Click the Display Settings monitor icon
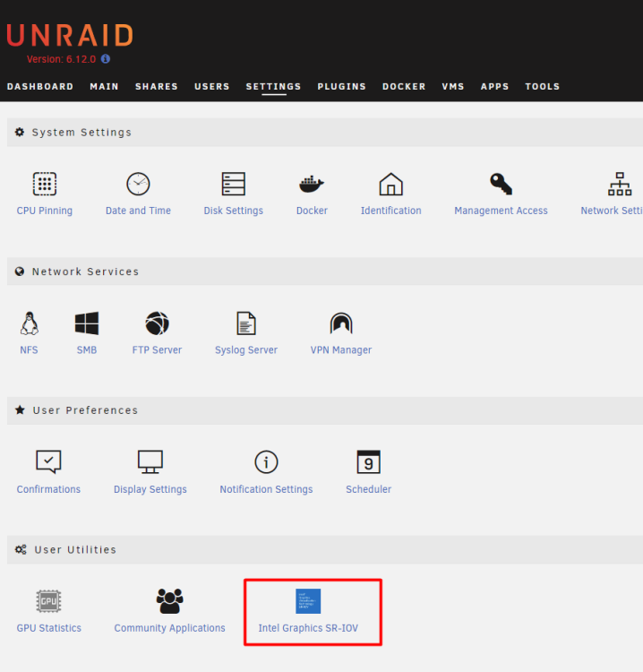The image size is (643, 672). [x=150, y=462]
